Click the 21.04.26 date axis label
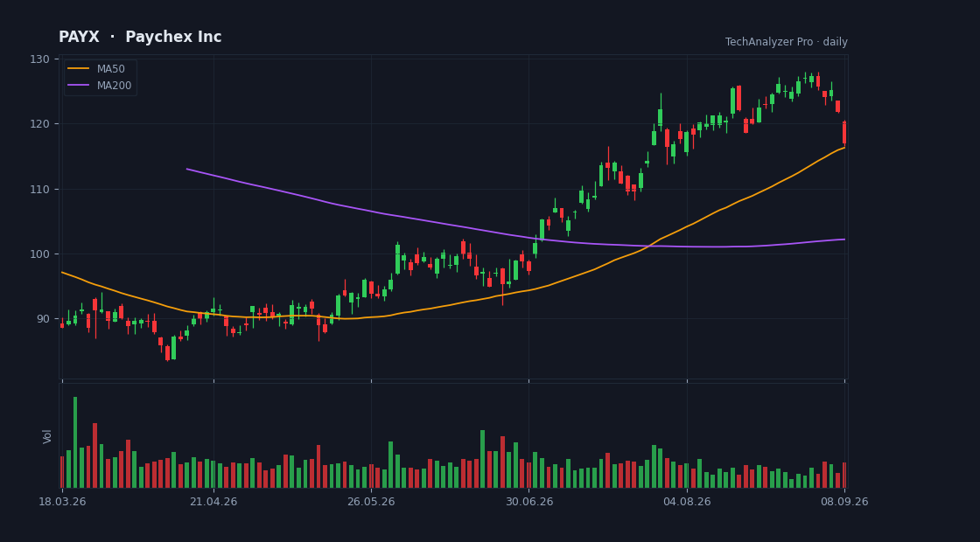This screenshot has width=980, height=542. (x=213, y=502)
